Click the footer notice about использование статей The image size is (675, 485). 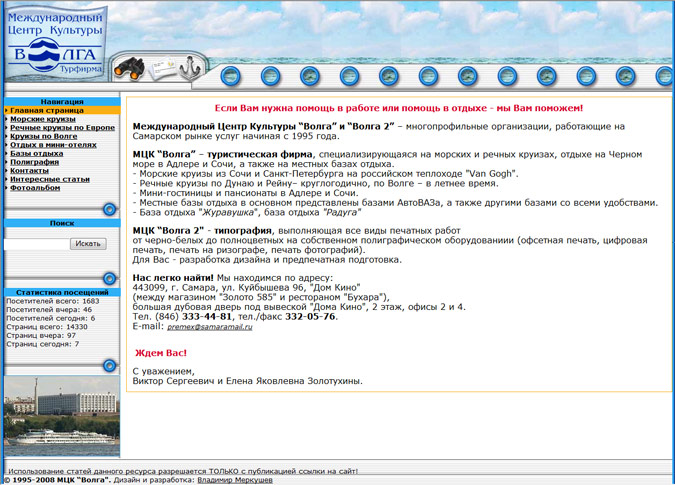(183, 471)
